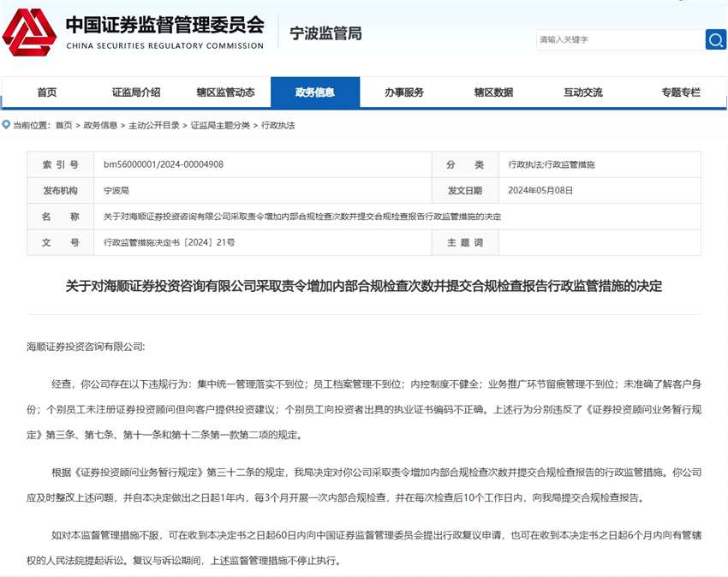
Task: Click the blue search magnifier button
Action: (715, 39)
